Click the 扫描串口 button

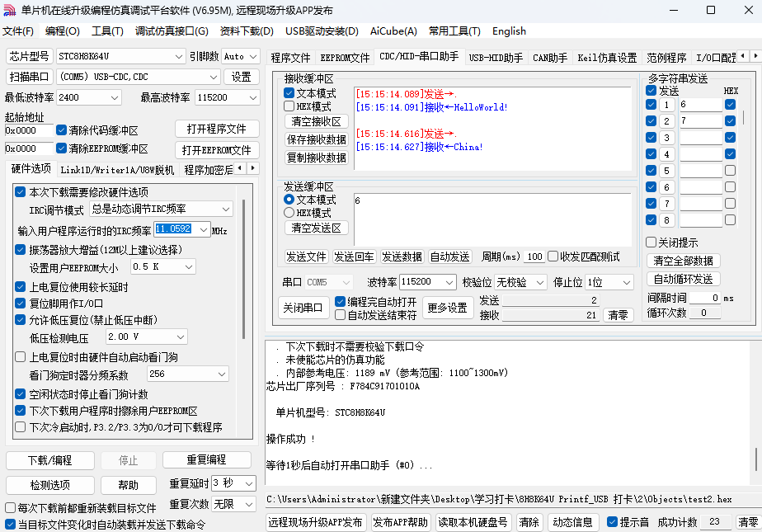tap(29, 77)
